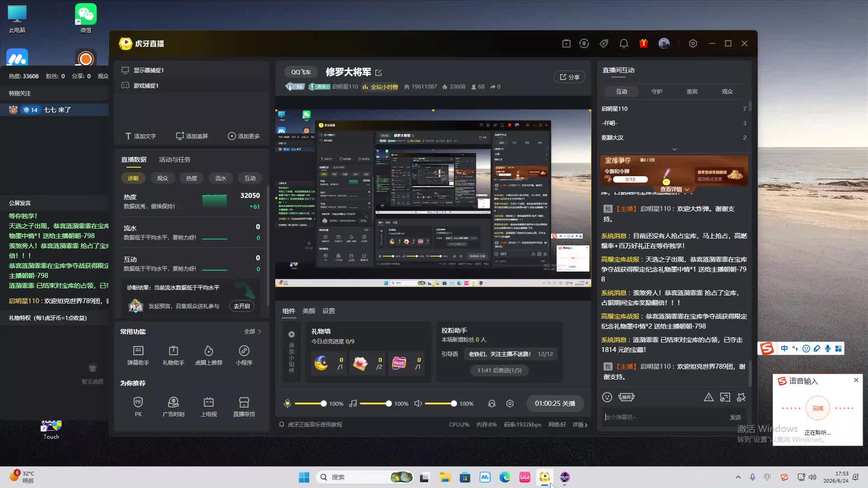
Task: Expand 查看详情 in treasure banner
Action: [675, 190]
